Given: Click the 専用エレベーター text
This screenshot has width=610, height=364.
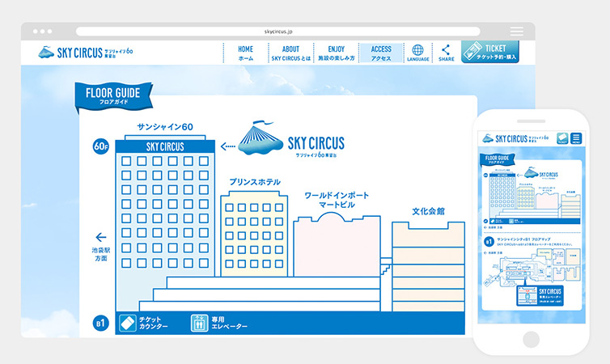Looking at the screenshot, I should 230,324.
